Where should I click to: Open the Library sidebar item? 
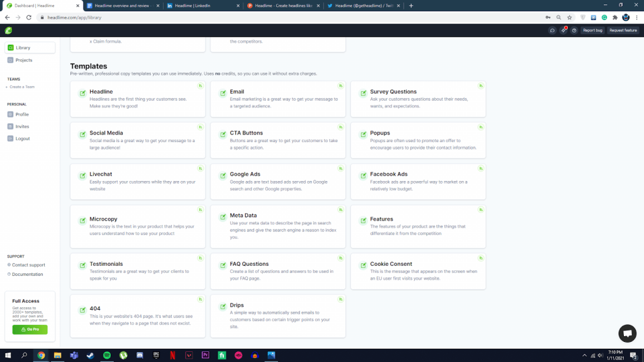(30, 48)
